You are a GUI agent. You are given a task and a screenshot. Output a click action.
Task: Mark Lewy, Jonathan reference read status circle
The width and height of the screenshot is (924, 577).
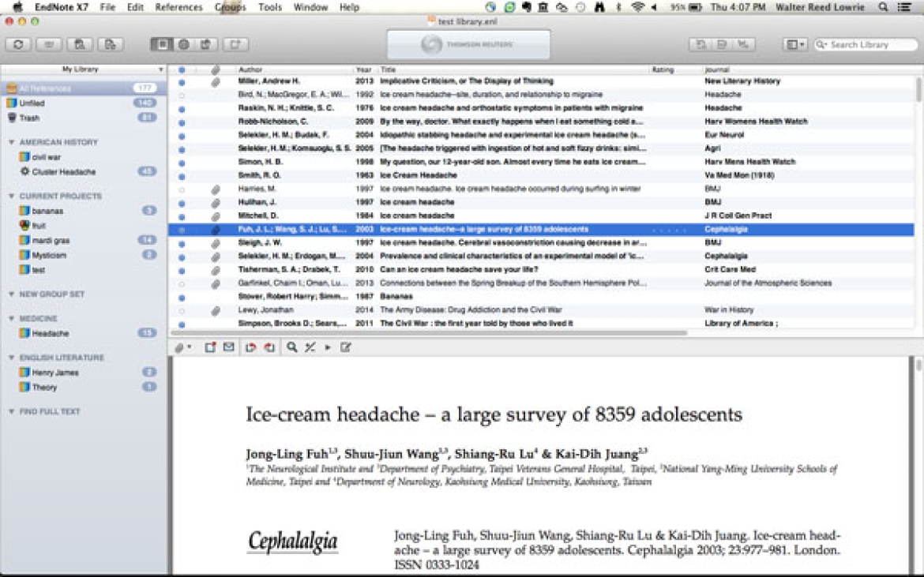(182, 311)
